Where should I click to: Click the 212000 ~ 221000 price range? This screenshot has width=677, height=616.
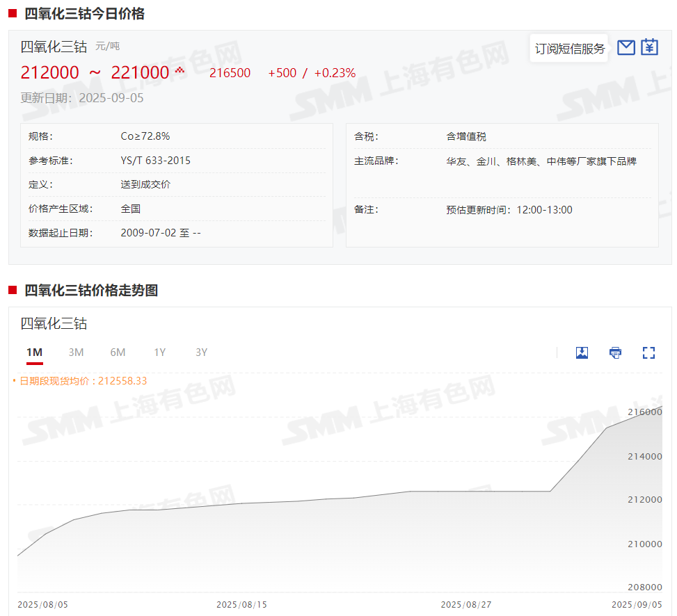click(95, 72)
